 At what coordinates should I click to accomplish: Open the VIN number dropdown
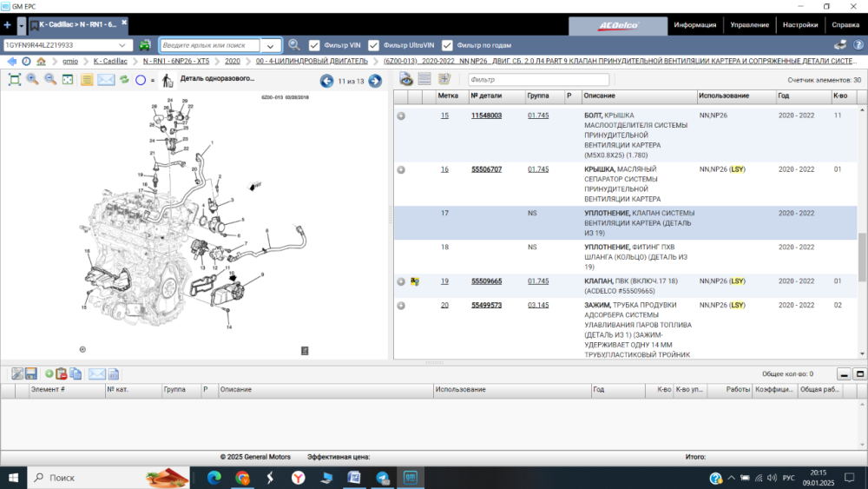(x=127, y=45)
